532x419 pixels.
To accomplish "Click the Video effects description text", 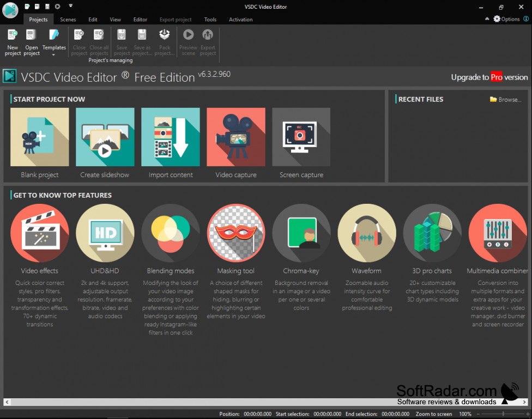I will [x=40, y=303].
